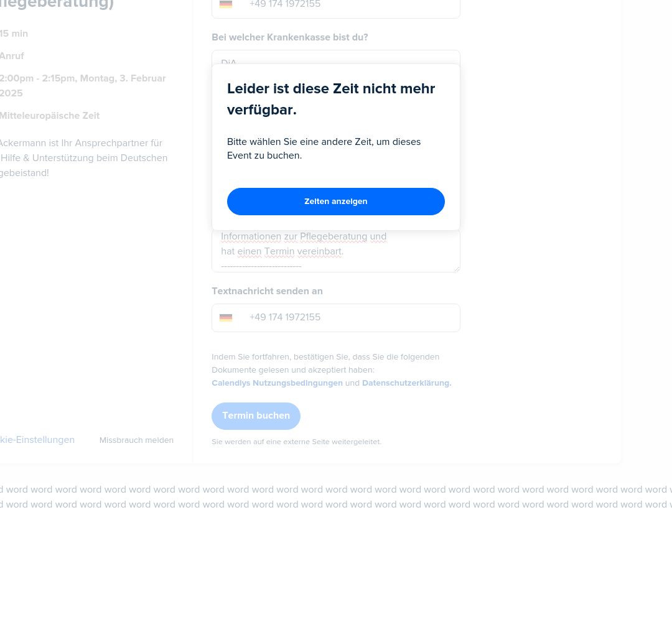Click the 'Bei welcher Krankenkasse bist du?' label
This screenshot has height=637, width=672.
tap(290, 37)
